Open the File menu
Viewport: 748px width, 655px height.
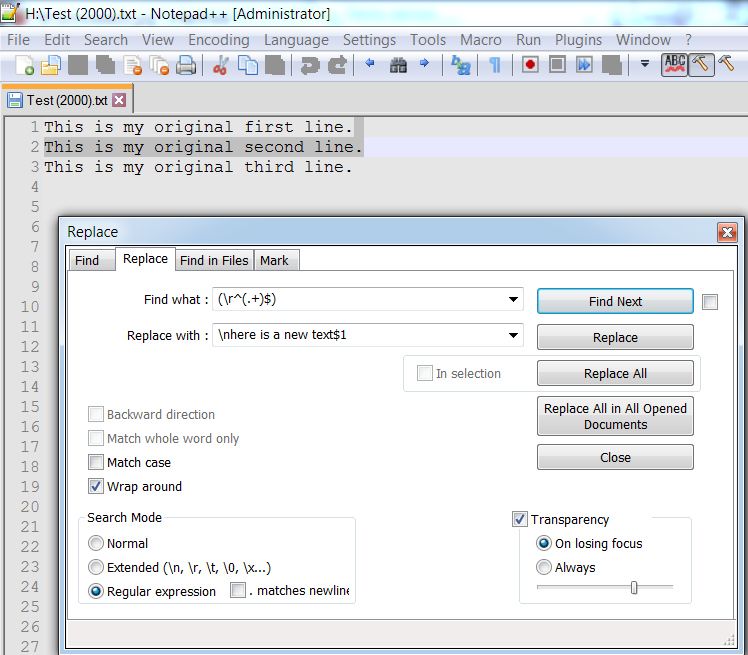coord(19,40)
